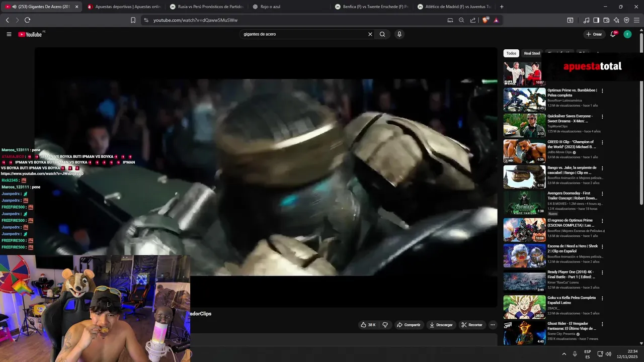Image resolution: width=644 pixels, height=362 pixels.
Task: Open the ESP language indicator in taskbar
Action: tap(588, 354)
